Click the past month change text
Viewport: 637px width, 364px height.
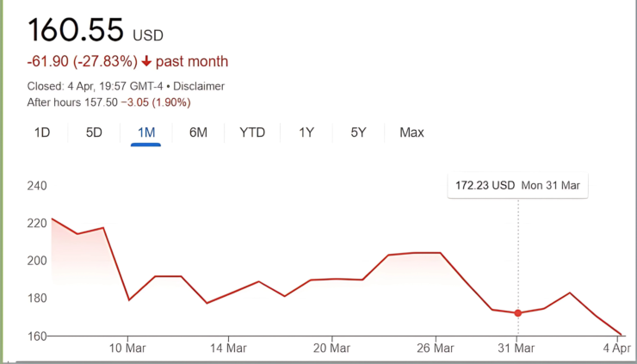coord(192,62)
